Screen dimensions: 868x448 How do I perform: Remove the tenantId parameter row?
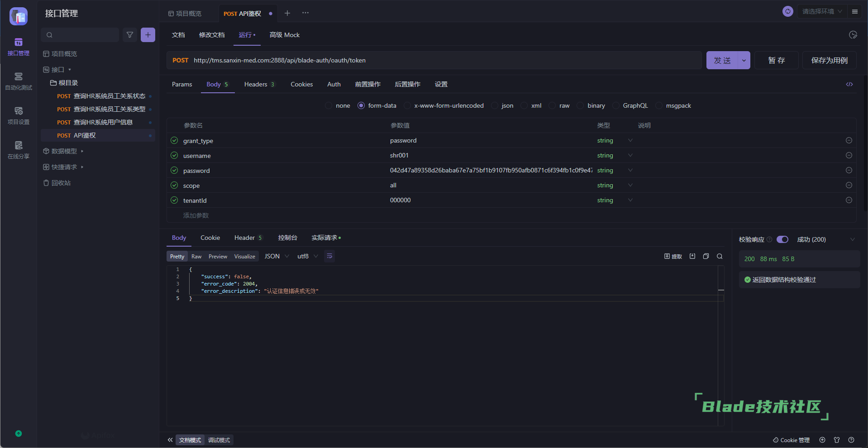[x=849, y=200]
